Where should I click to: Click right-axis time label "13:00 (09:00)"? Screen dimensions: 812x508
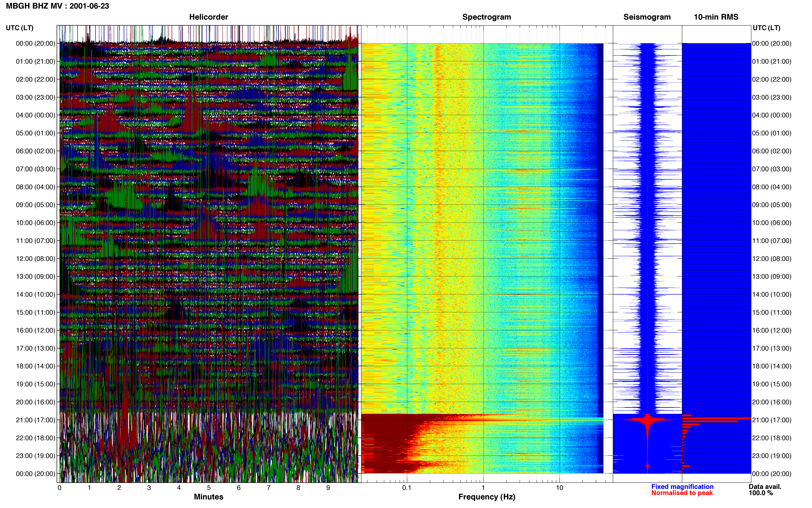pos(772,277)
